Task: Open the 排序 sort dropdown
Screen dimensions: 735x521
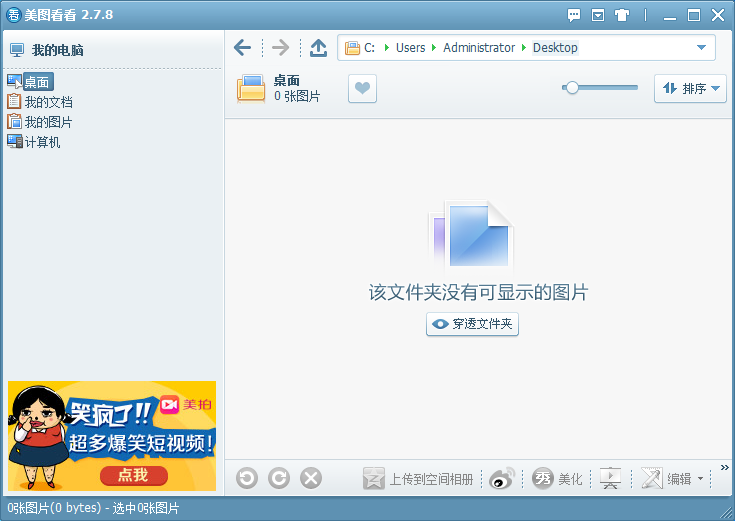Action: [690, 89]
